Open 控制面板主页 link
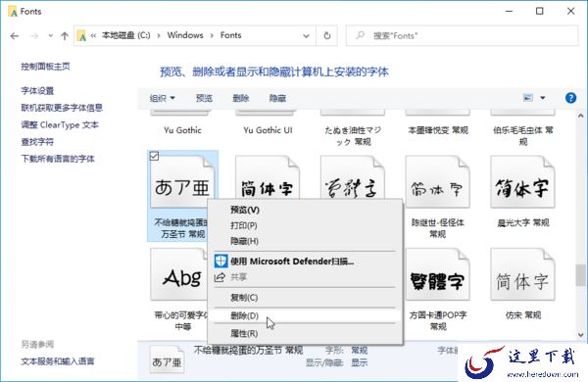This screenshot has width=588, height=382. pyautogui.click(x=45, y=67)
